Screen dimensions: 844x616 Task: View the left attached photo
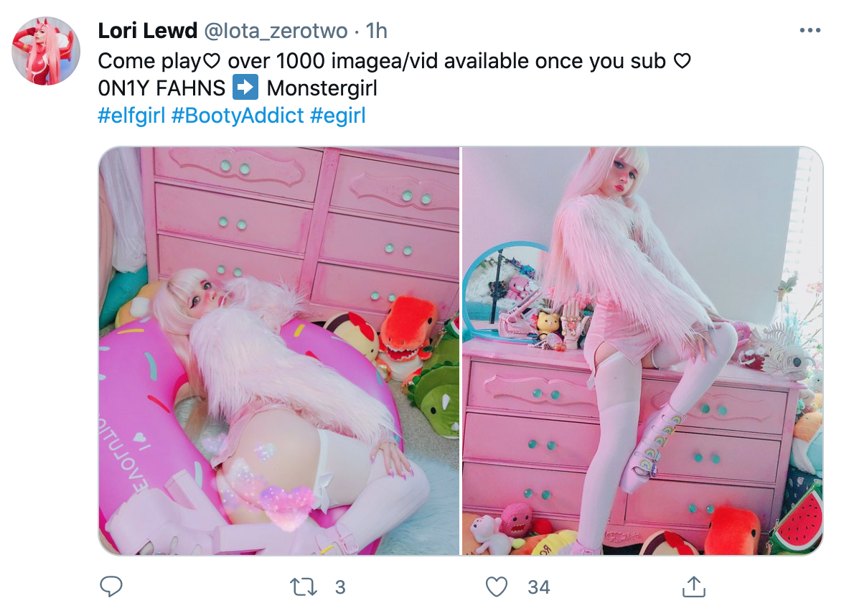[x=278, y=350]
